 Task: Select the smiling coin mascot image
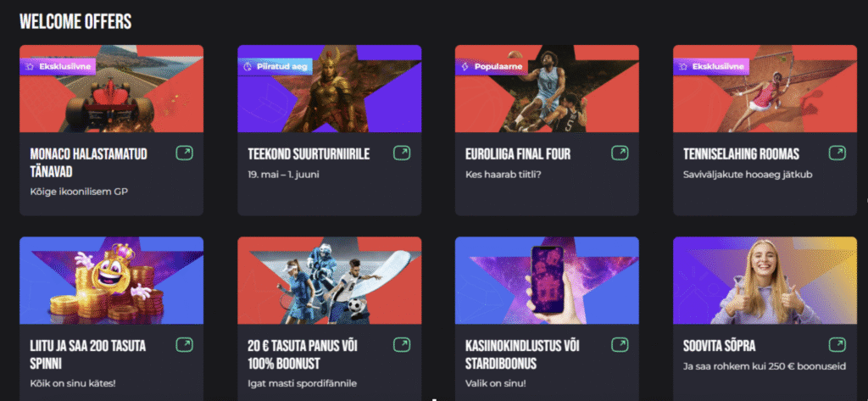click(111, 281)
